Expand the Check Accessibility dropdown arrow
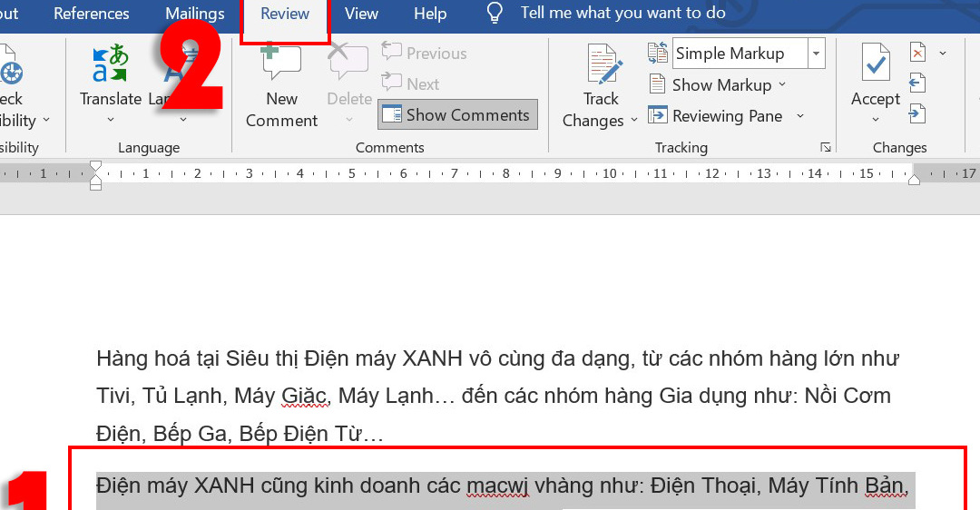Image resolution: width=980 pixels, height=510 pixels. (46, 120)
